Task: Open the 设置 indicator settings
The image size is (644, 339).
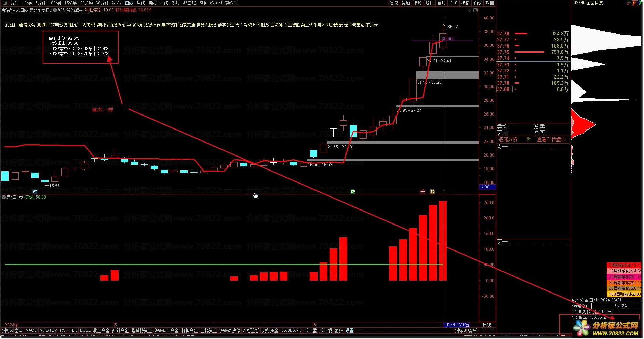Action: (349, 330)
